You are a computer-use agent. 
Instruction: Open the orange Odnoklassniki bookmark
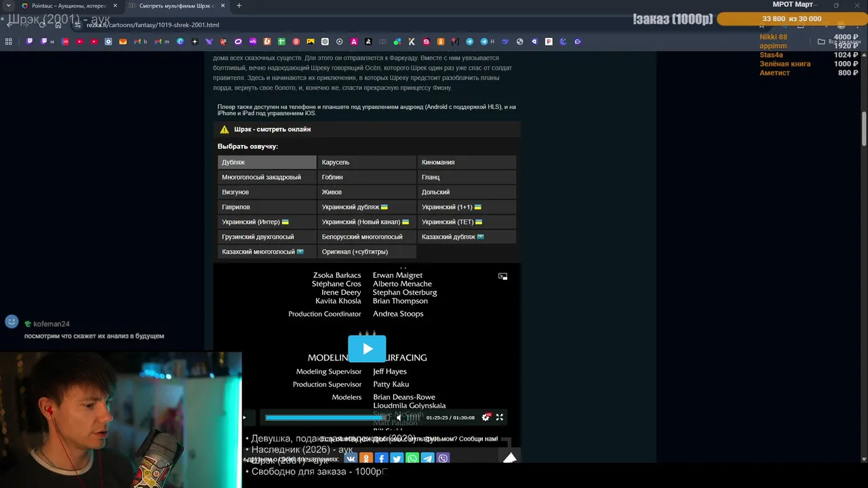click(x=441, y=41)
